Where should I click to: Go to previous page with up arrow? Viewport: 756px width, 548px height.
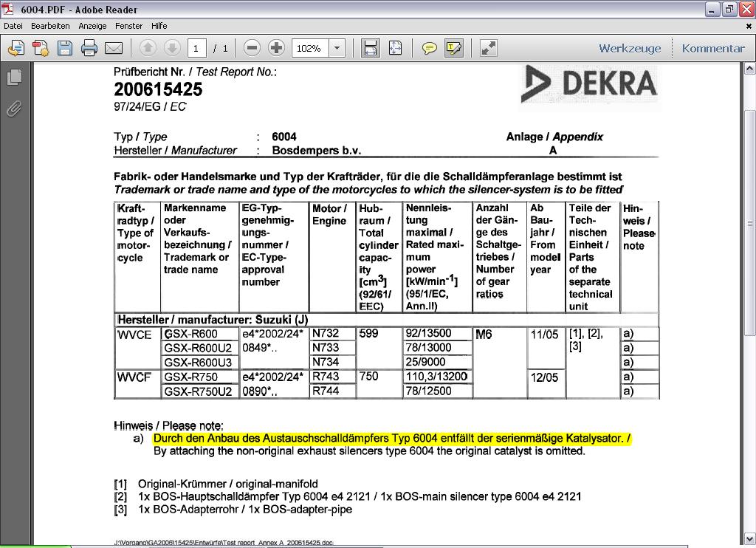click(148, 48)
